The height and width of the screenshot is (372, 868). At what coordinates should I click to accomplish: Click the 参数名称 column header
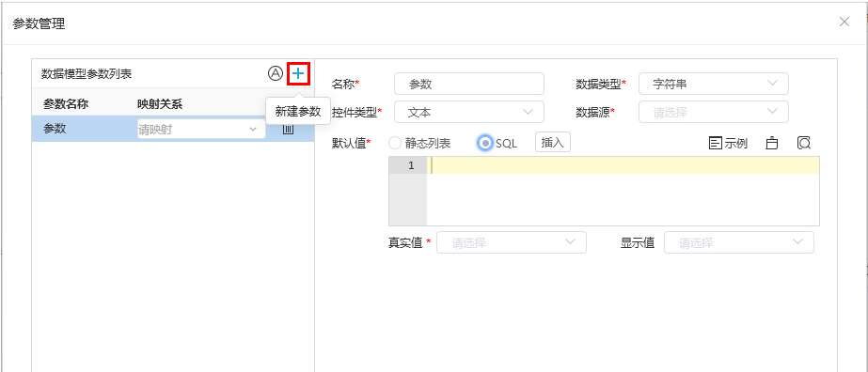coord(66,103)
